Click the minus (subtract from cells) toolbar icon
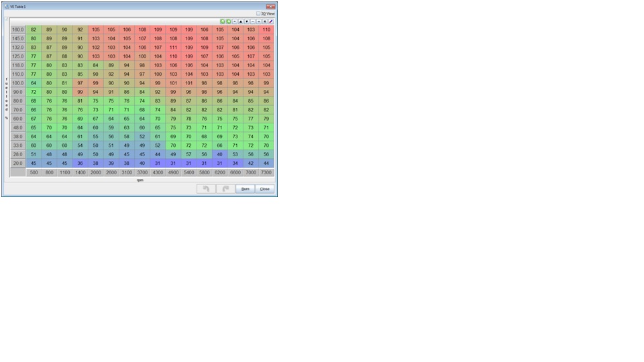 (x=253, y=21)
